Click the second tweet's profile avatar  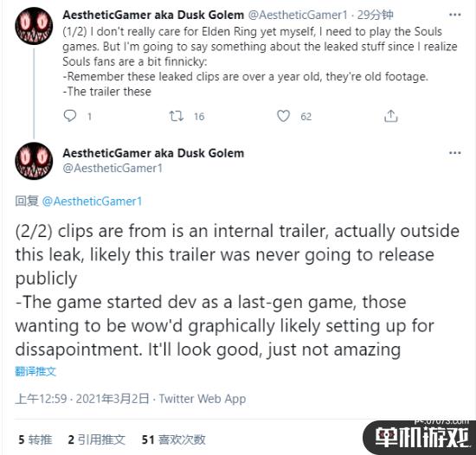tap(34, 161)
